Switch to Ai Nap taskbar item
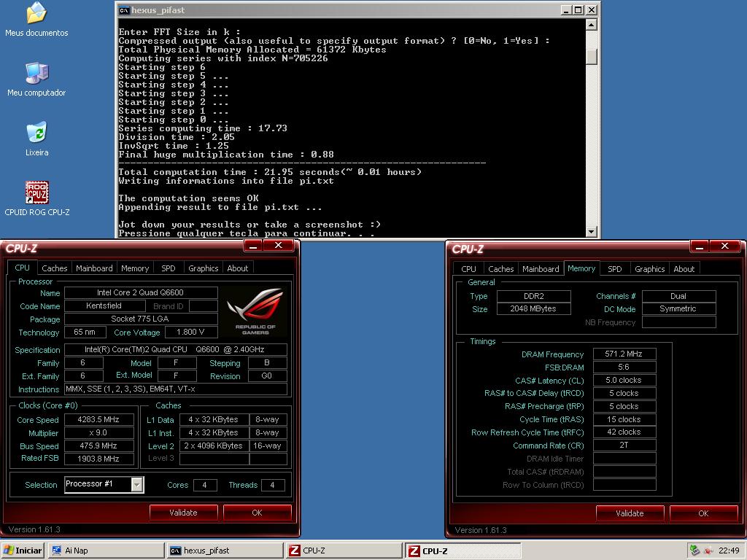 [x=106, y=551]
